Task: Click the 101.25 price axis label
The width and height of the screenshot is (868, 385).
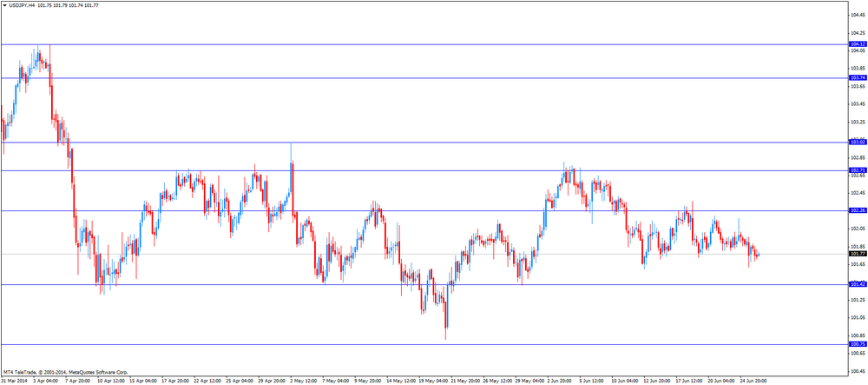Action: (x=858, y=299)
